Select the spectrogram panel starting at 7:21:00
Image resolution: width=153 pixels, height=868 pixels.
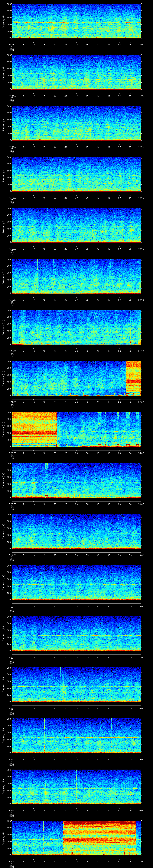click(76, 378)
